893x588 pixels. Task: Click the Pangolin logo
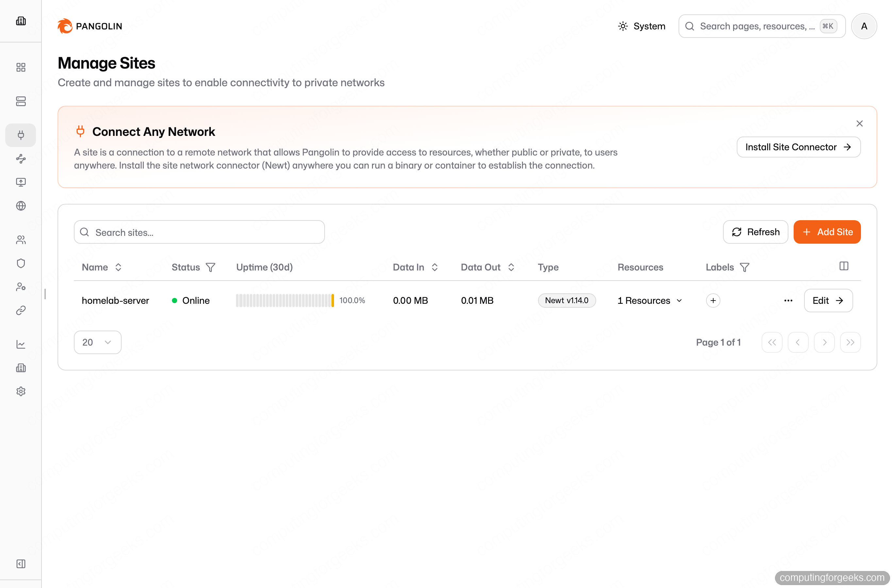[x=90, y=26]
